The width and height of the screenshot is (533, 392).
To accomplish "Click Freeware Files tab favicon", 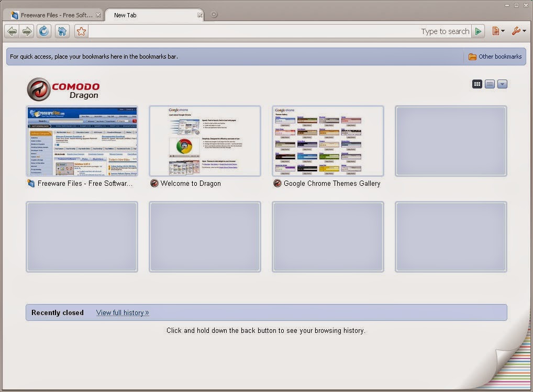I will (14, 15).
